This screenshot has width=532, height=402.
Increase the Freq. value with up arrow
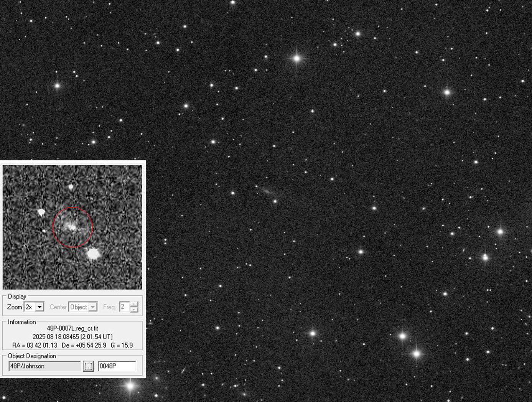(x=134, y=304)
